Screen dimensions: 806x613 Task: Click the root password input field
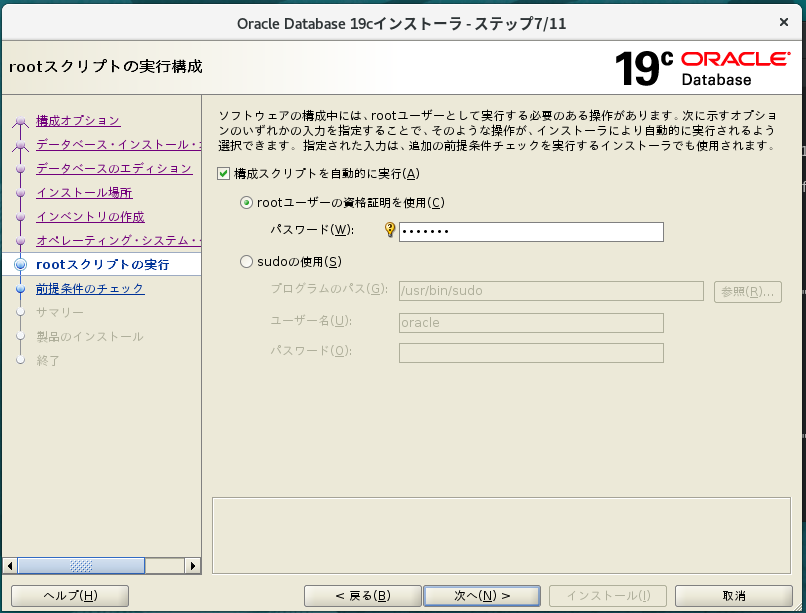pos(531,232)
